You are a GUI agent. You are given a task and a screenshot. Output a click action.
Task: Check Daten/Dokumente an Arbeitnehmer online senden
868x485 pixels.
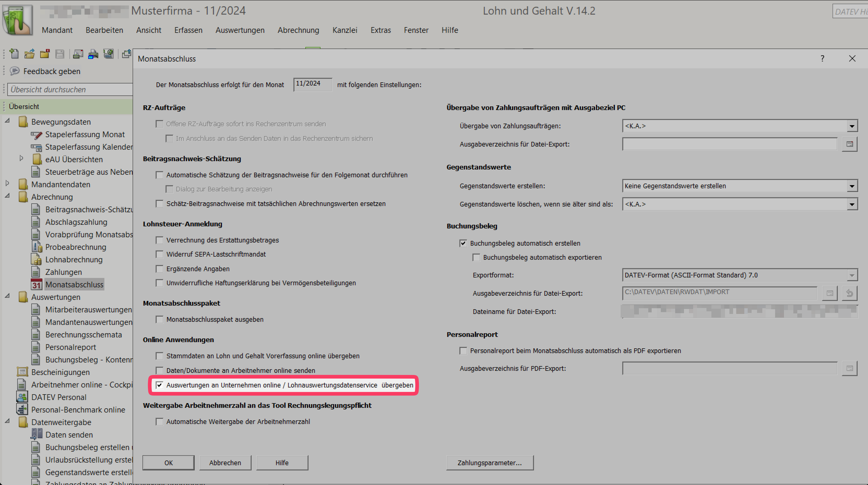159,370
